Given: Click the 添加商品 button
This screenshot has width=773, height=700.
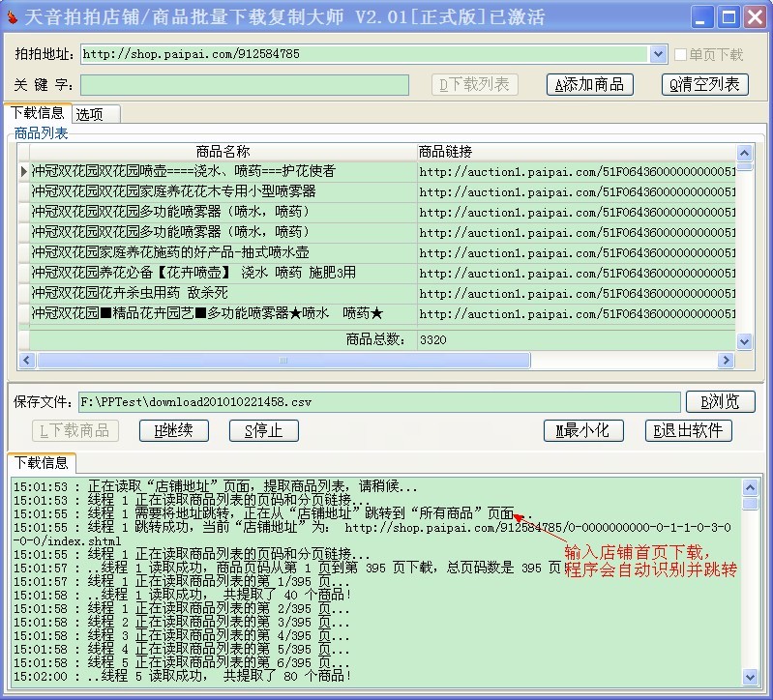Looking at the screenshot, I should [x=589, y=85].
